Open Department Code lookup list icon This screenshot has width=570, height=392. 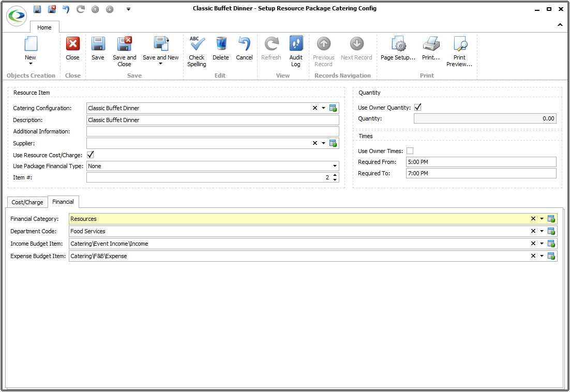(x=551, y=231)
